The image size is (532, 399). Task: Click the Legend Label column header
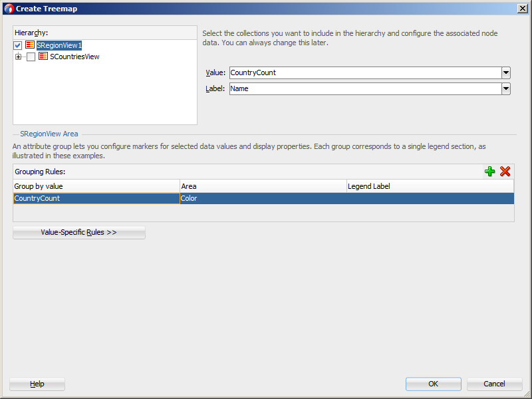[430, 186]
